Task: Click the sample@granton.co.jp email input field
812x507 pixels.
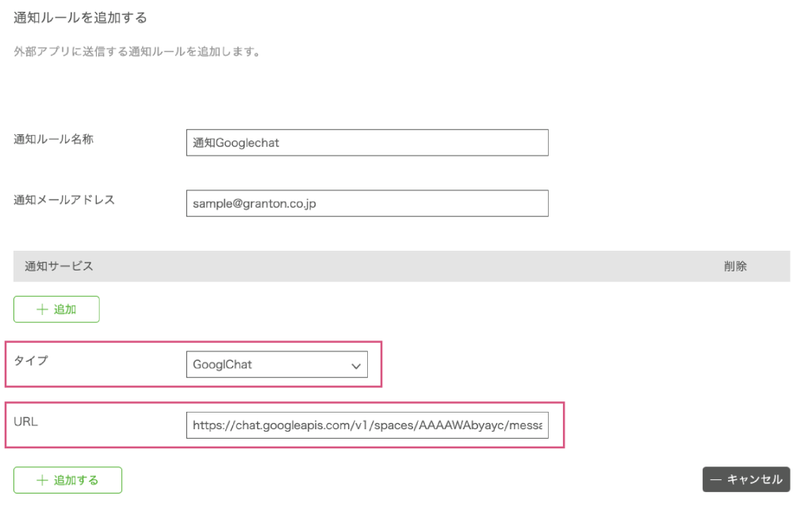Action: coord(366,203)
